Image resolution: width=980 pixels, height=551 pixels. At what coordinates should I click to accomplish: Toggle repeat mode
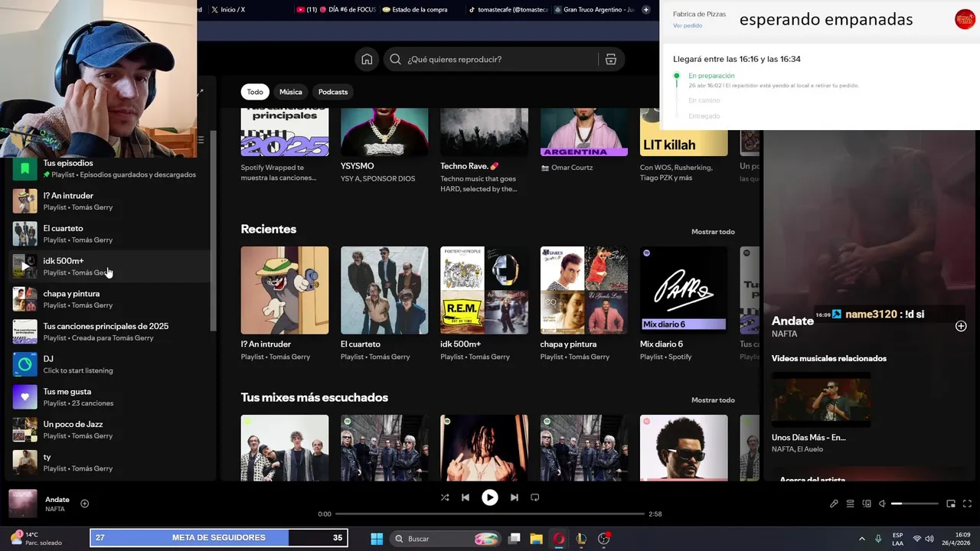pos(535,497)
